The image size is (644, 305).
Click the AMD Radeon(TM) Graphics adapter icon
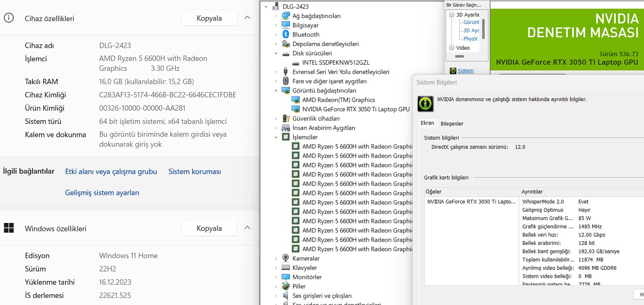(295, 100)
